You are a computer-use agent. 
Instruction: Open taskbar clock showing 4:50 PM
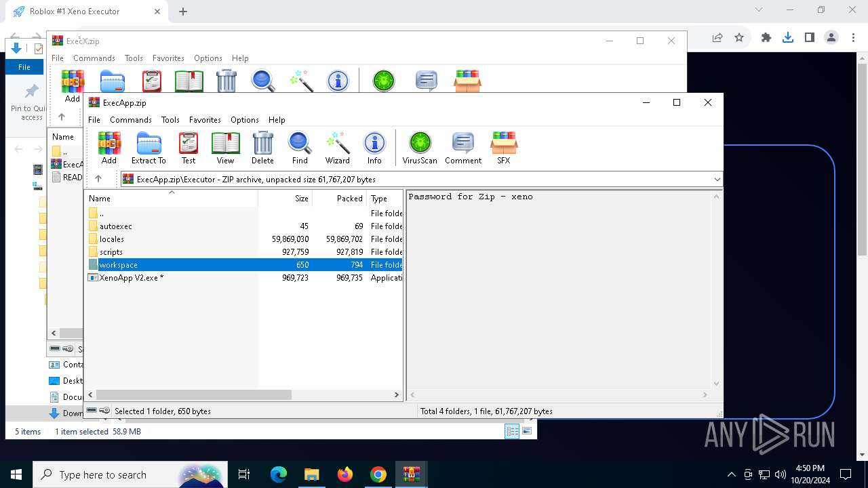coord(810,474)
